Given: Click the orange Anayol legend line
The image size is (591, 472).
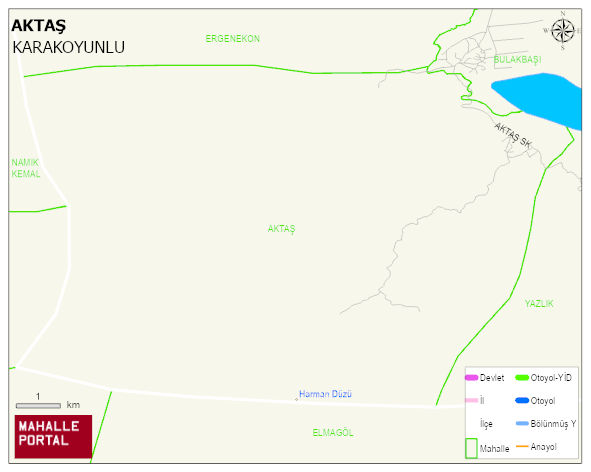Looking at the screenshot, I should click(522, 446).
